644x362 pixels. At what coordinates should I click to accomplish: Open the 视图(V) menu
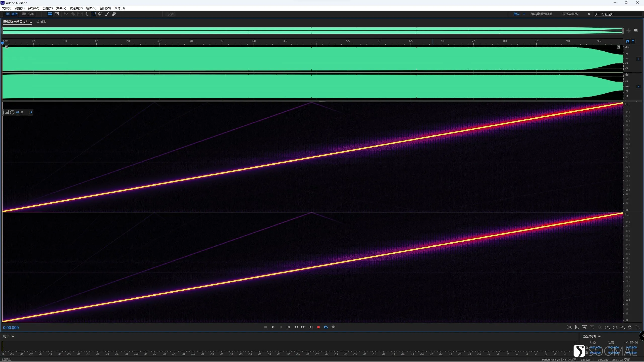[91, 8]
